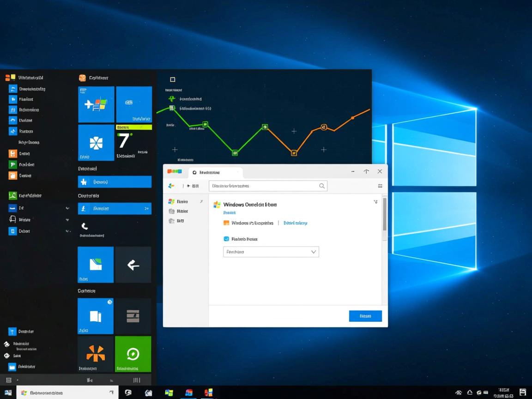Open the orange asterisk app tile
532x399 pixels.
point(95,354)
